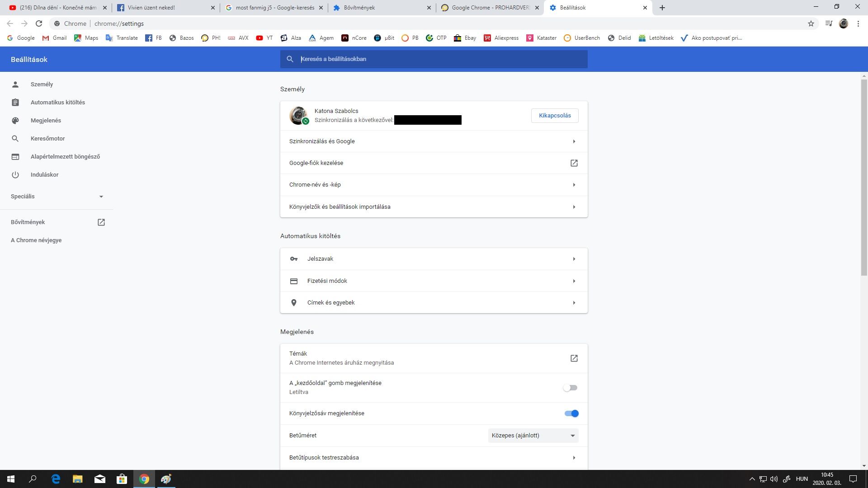This screenshot has height=488, width=868.
Task: Open Témák in Chrome web store icon
Action: 574,358
